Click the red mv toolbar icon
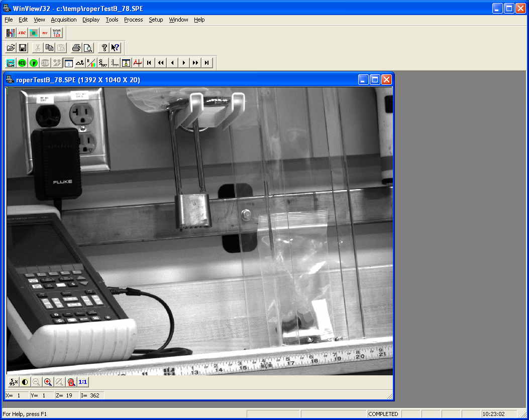The image size is (529, 420). coord(45,33)
